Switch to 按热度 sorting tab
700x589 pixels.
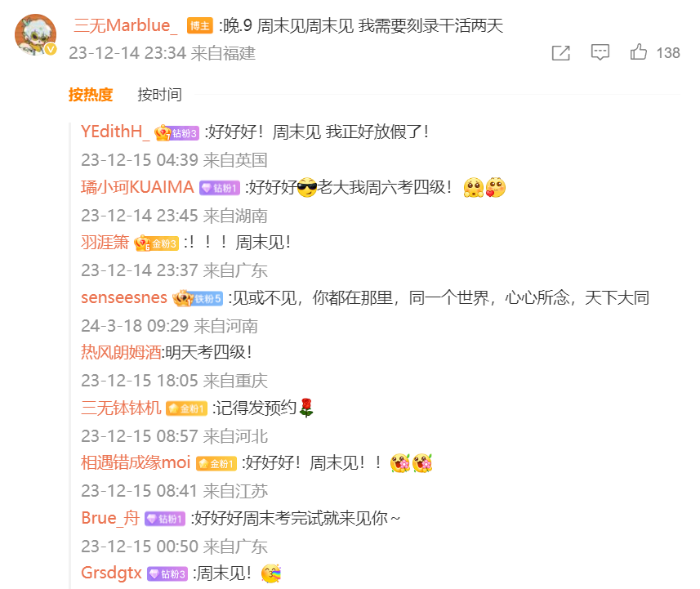coord(91,95)
